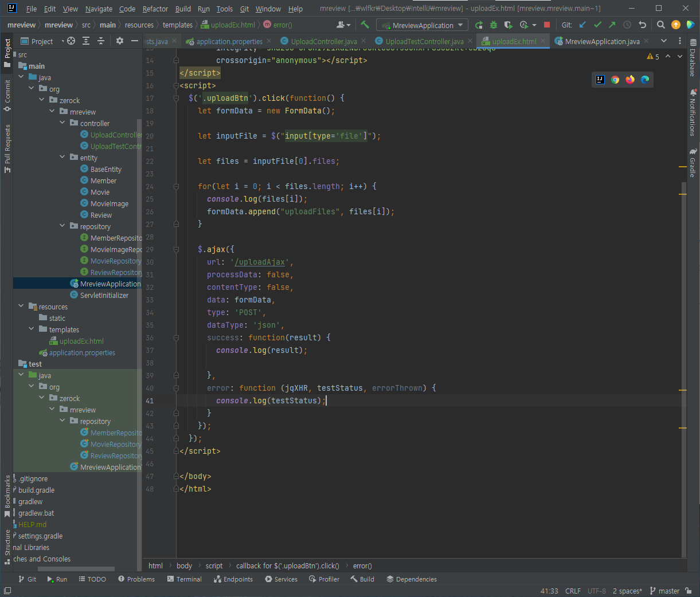Collapse the main repository package
Screen dimensions: 700x597
point(62,226)
